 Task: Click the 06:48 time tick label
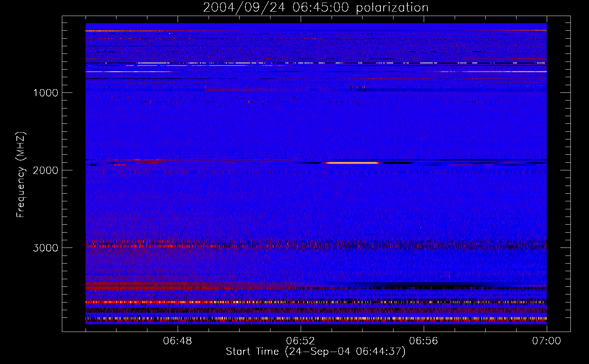click(178, 341)
